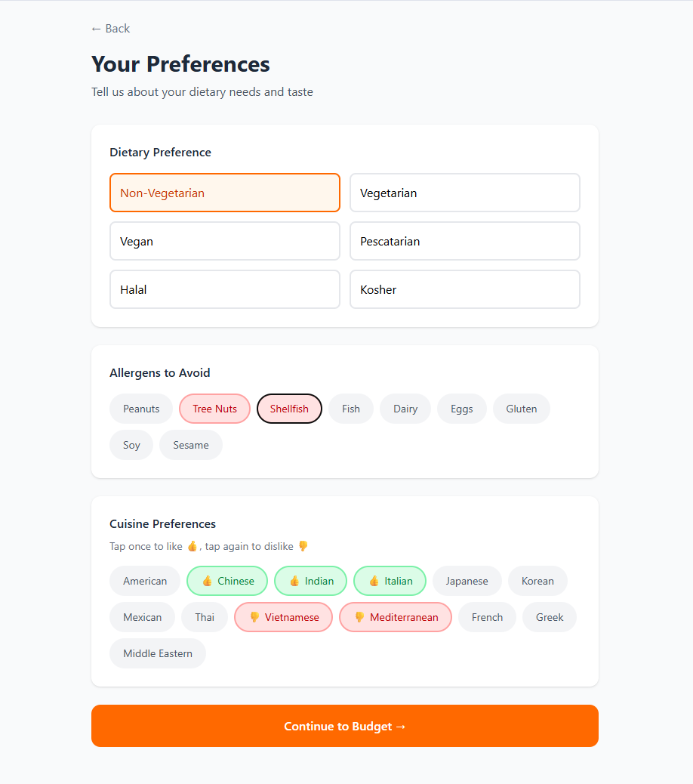Click the thumbs-up Chinese cuisine chip
Screen dimensions: 693x784
[227, 581]
